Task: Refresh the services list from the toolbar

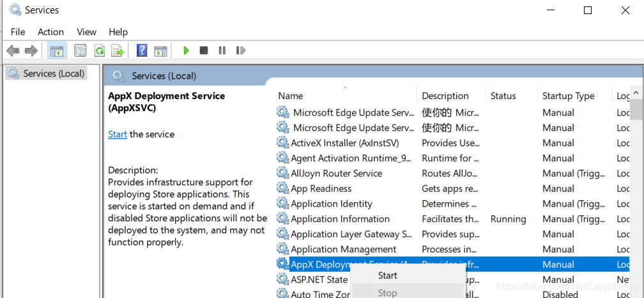Action: [x=100, y=51]
